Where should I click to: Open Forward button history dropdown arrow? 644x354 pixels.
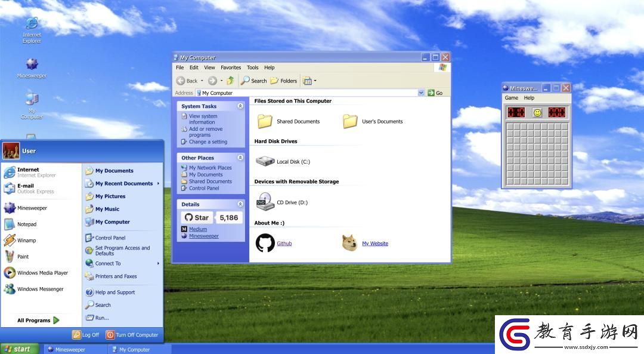[221, 81]
